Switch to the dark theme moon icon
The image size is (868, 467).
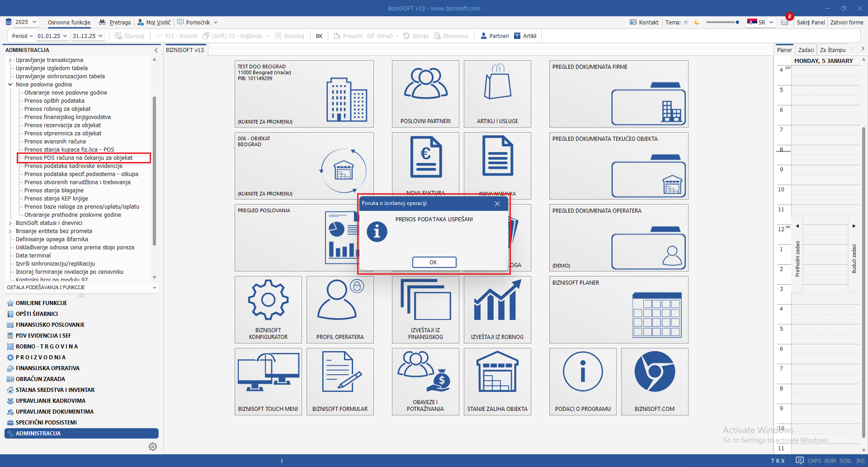(697, 22)
